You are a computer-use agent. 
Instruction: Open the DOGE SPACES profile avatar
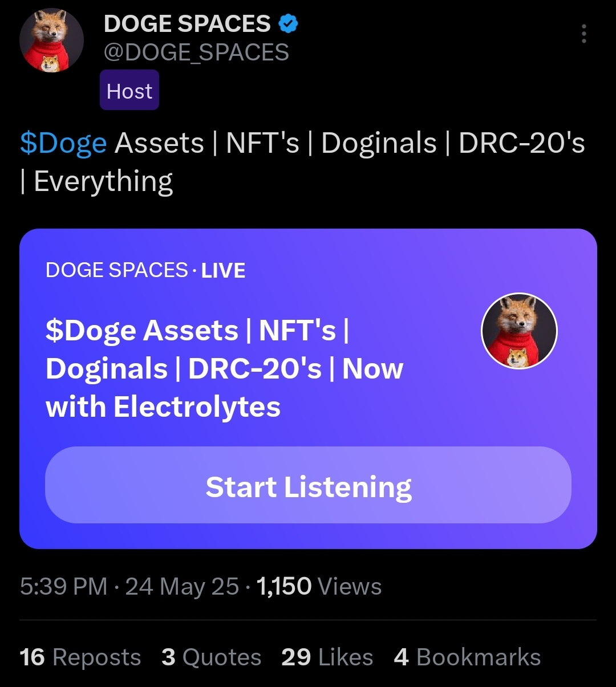(51, 40)
